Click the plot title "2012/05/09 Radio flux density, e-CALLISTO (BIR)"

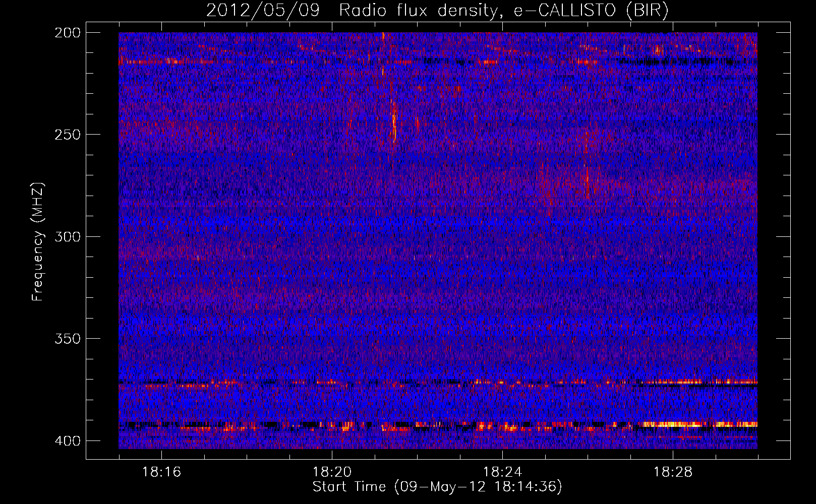(437, 10)
